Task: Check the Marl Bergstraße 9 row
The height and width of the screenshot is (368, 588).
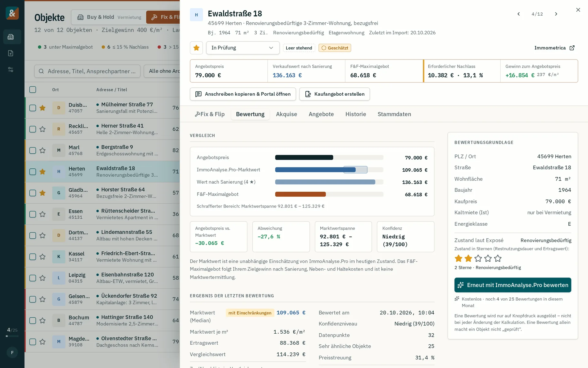Action: 33,150
